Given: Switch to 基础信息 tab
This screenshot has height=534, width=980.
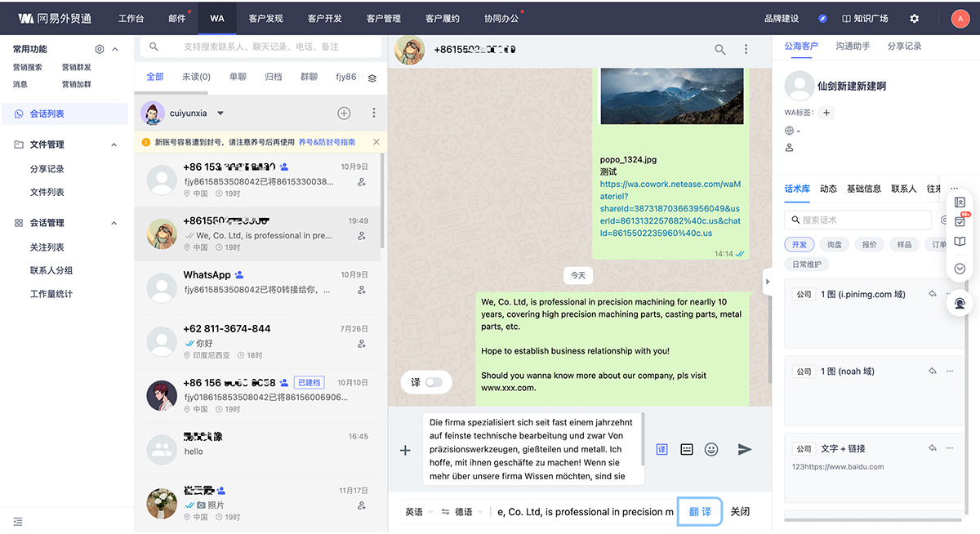Looking at the screenshot, I should click(864, 189).
